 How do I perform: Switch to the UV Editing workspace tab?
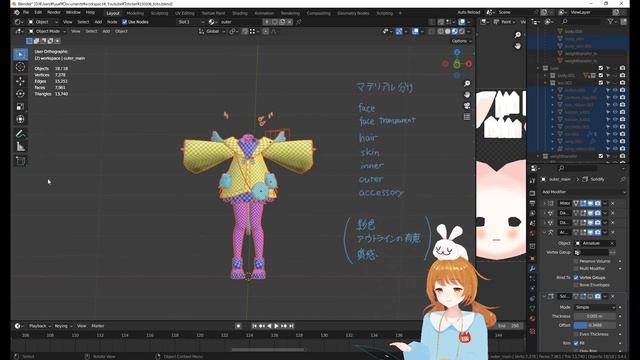[184, 13]
